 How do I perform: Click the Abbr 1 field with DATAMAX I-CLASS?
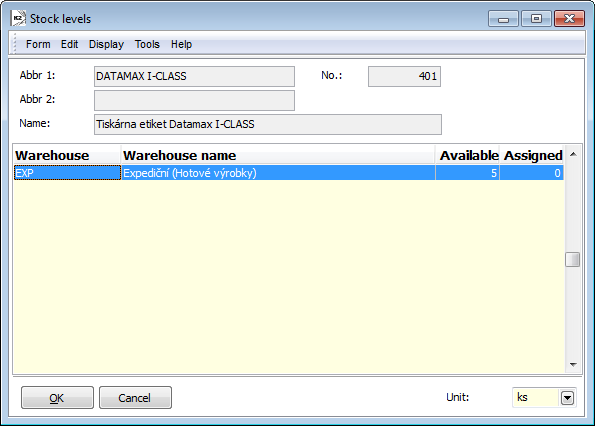coord(194,77)
